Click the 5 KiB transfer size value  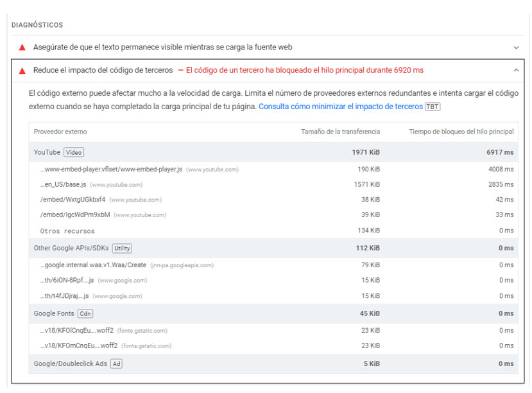pyautogui.click(x=372, y=364)
